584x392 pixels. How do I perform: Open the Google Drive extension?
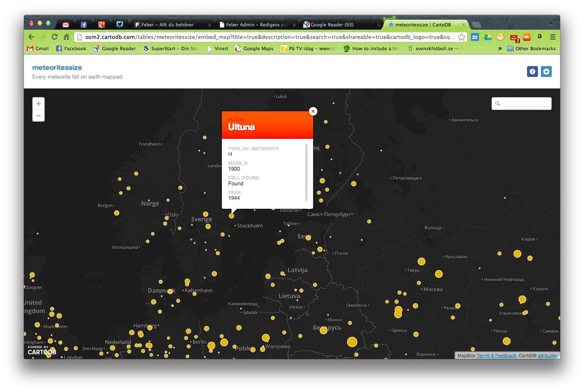[488, 37]
